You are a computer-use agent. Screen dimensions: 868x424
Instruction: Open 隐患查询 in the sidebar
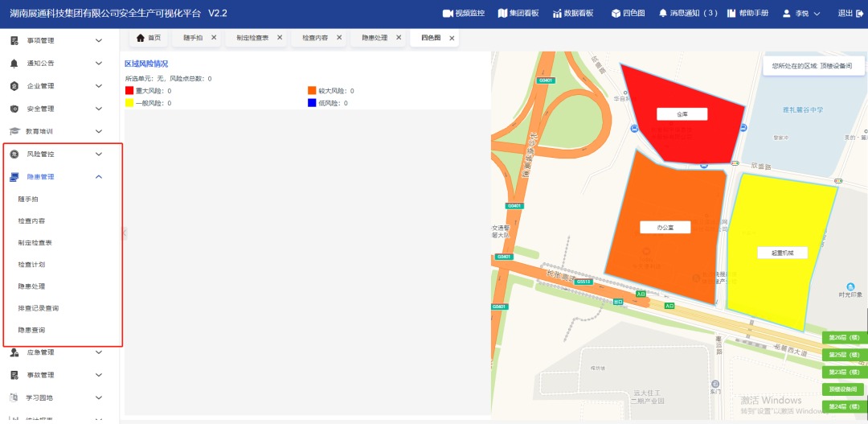[31, 330]
